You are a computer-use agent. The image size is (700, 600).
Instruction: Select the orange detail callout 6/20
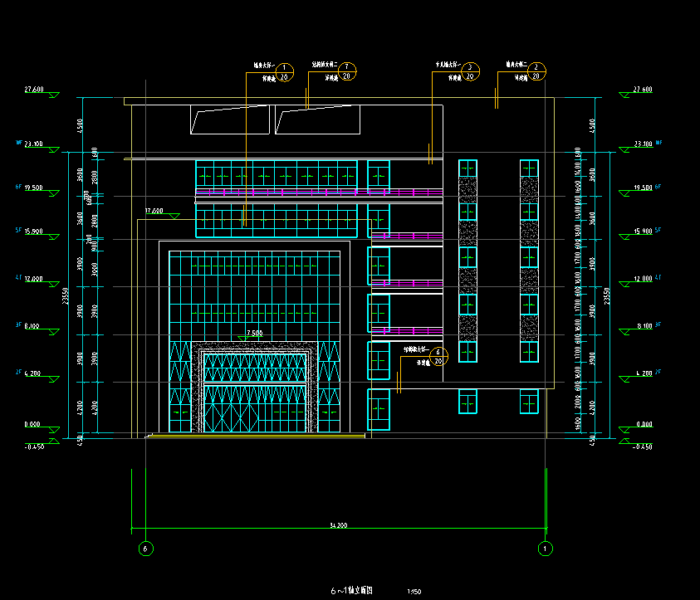point(440,356)
